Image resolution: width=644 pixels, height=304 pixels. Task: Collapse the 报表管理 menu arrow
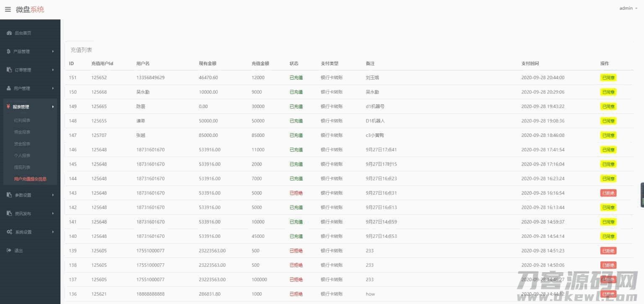click(53, 107)
